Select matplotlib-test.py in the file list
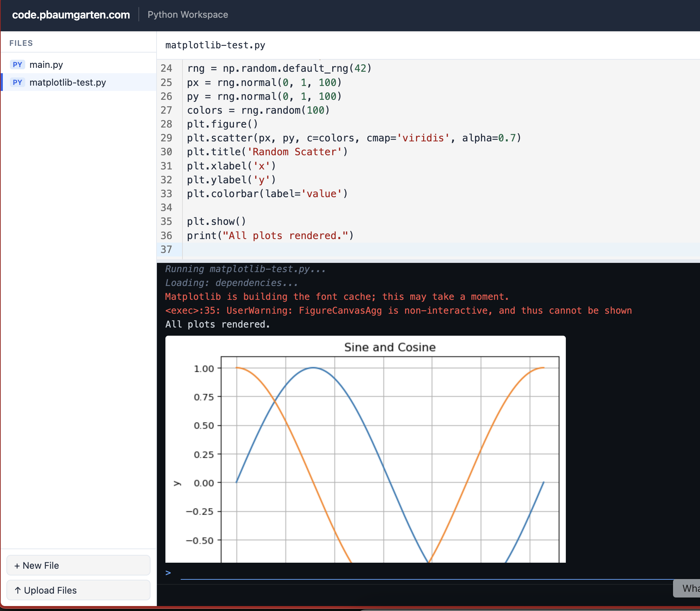This screenshot has width=700, height=611. tap(79, 82)
